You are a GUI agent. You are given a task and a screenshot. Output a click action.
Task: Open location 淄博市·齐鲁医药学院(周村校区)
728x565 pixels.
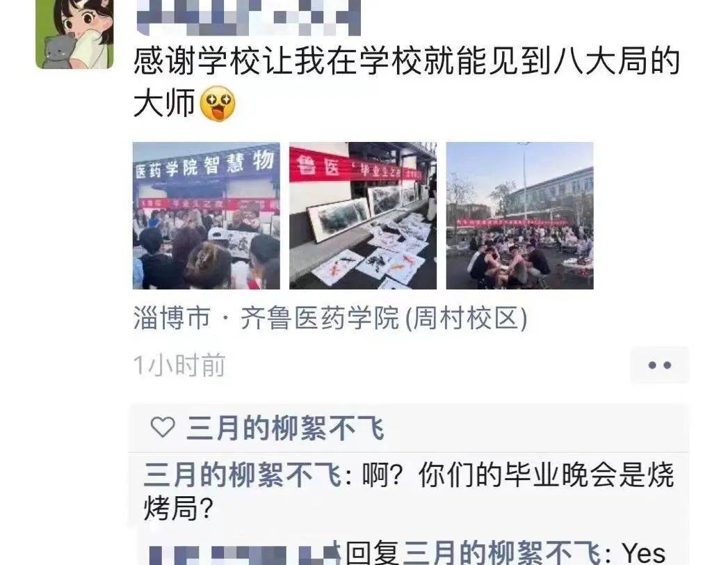coord(330,318)
